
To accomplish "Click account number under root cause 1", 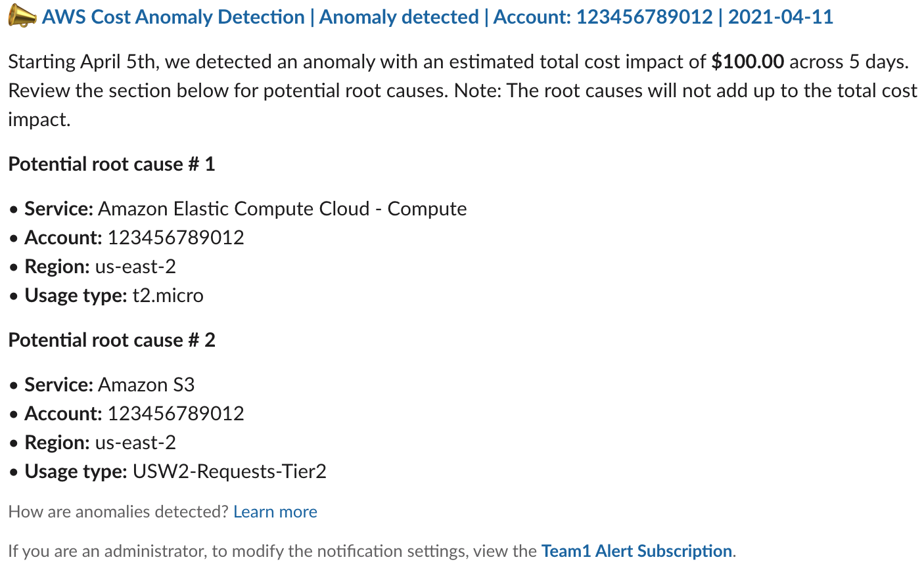I will [175, 238].
